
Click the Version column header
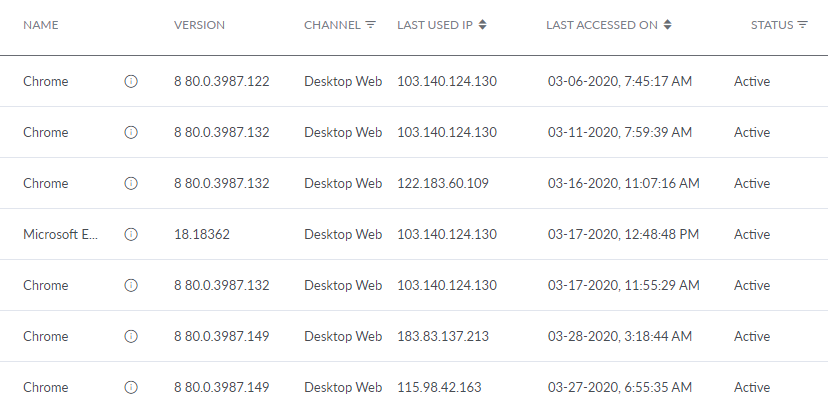[x=199, y=25]
